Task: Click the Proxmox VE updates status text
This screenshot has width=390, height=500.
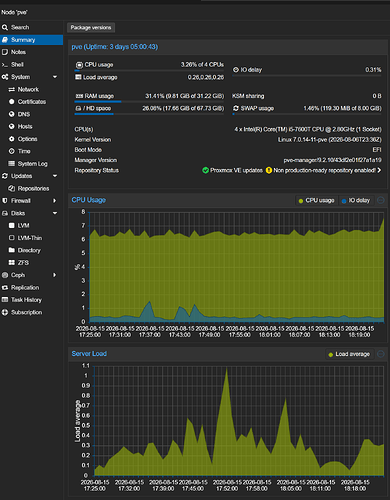Action: coord(236,170)
